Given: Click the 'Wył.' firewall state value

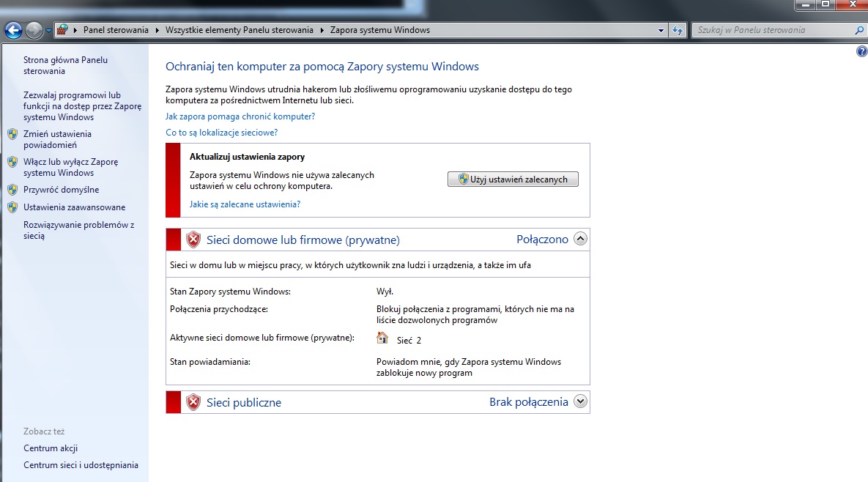Looking at the screenshot, I should pos(385,292).
